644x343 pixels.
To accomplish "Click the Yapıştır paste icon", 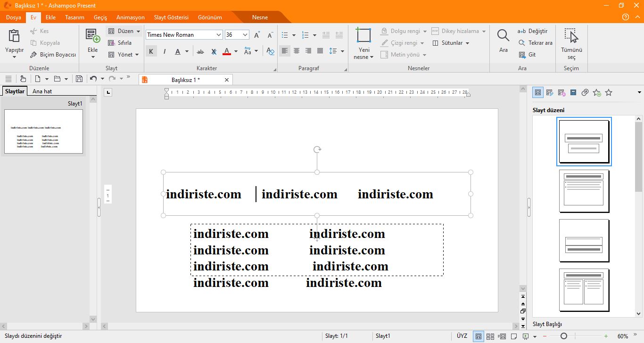I will pos(14,36).
